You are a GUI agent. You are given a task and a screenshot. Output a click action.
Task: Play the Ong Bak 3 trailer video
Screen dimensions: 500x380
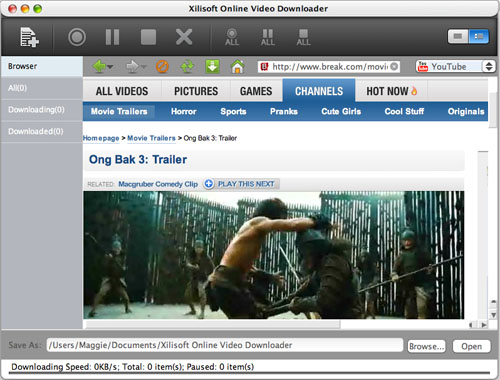(x=273, y=255)
